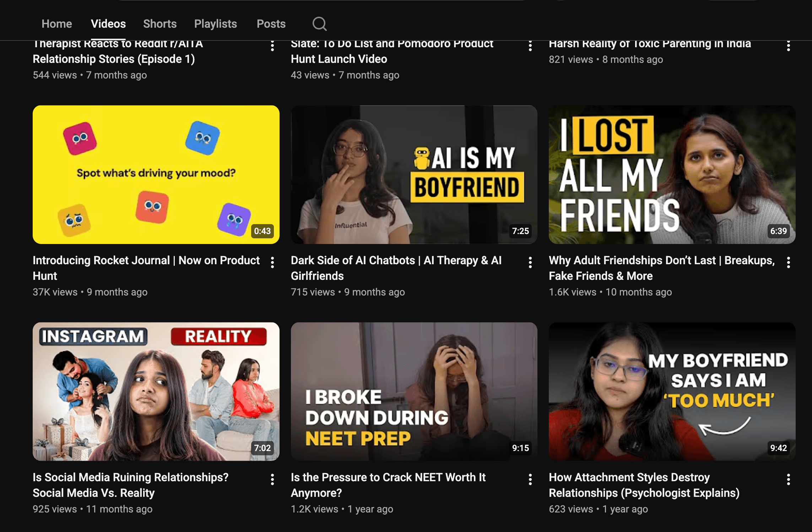Image resolution: width=812 pixels, height=532 pixels.
Task: Open the channel search magnifier icon
Action: pos(319,24)
